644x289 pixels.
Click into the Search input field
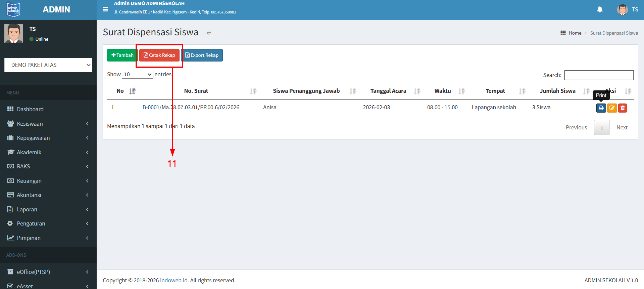[x=599, y=75]
